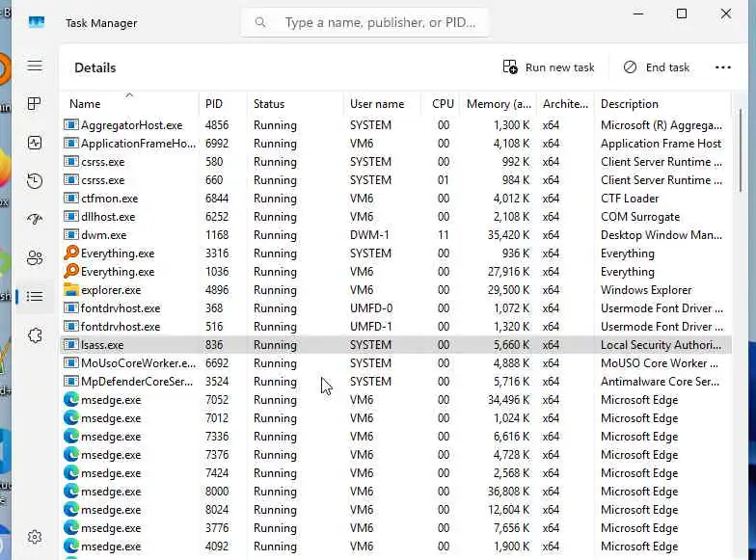Open Task Manager settings gear
This screenshot has height=560, width=756.
tap(35, 536)
